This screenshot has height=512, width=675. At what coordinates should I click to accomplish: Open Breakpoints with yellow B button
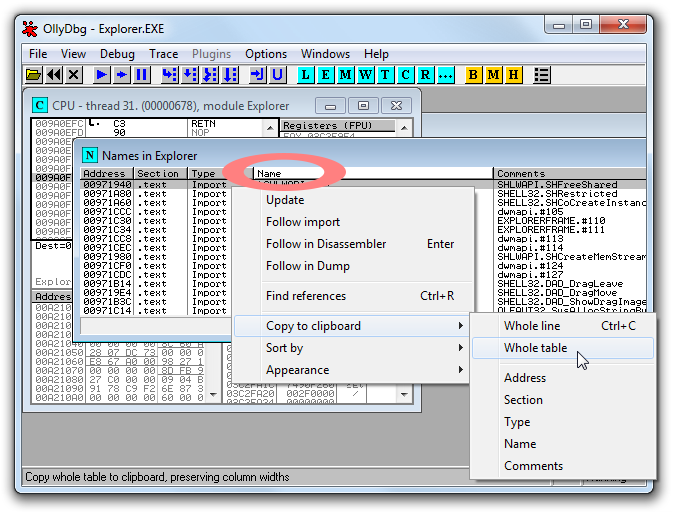click(473, 75)
